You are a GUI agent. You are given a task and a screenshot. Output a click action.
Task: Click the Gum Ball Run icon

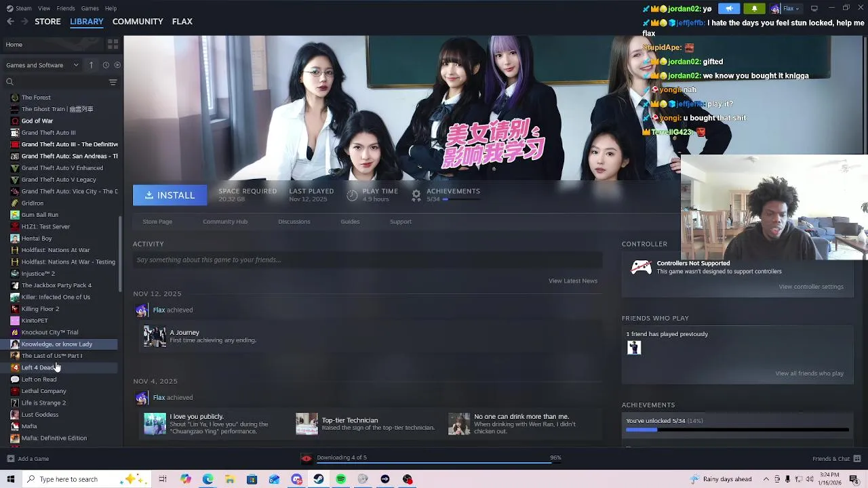pos(15,215)
